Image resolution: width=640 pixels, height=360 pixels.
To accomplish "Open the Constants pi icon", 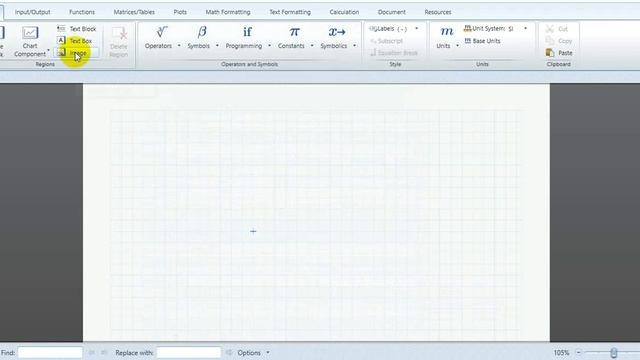I will click(x=294, y=32).
